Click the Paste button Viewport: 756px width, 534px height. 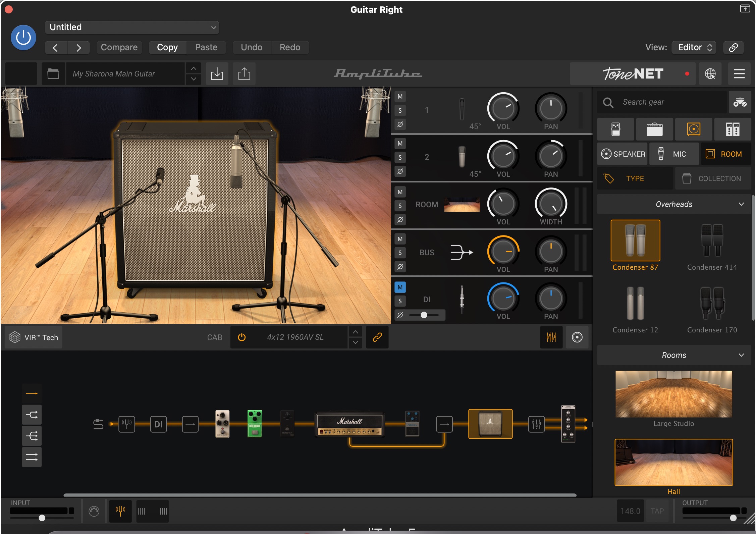(x=206, y=47)
